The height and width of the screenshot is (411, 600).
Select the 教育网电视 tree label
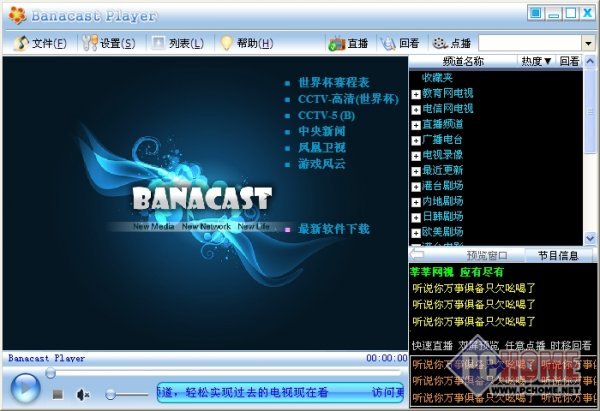point(448,93)
